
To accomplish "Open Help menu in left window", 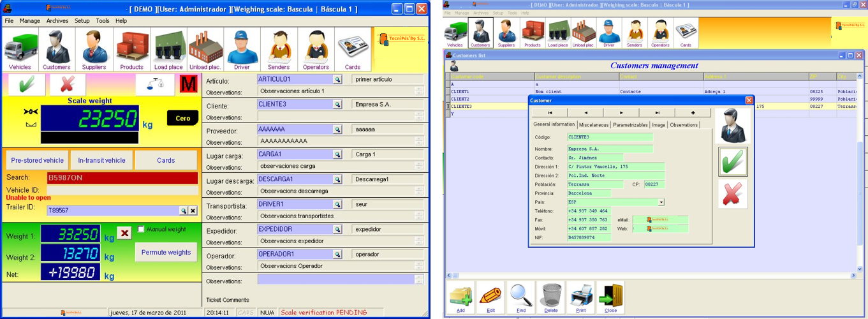I will coord(121,20).
